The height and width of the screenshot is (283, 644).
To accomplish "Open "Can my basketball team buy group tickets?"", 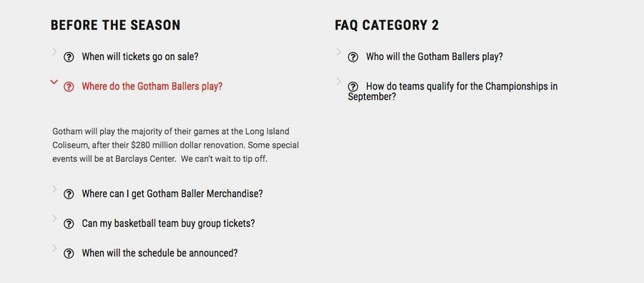I will 168,224.
